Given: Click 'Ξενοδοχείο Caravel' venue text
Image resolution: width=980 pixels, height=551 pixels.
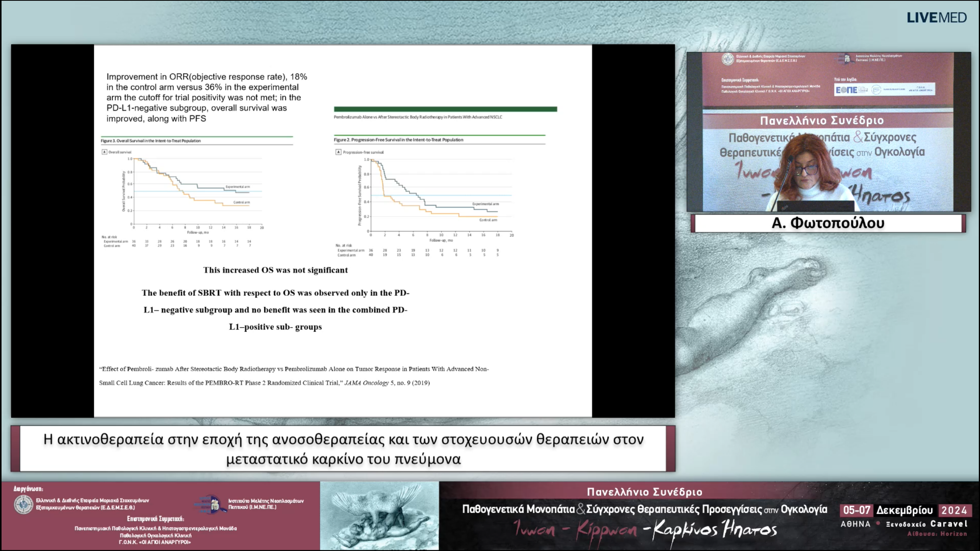Looking at the screenshot, I should tap(927, 524).
